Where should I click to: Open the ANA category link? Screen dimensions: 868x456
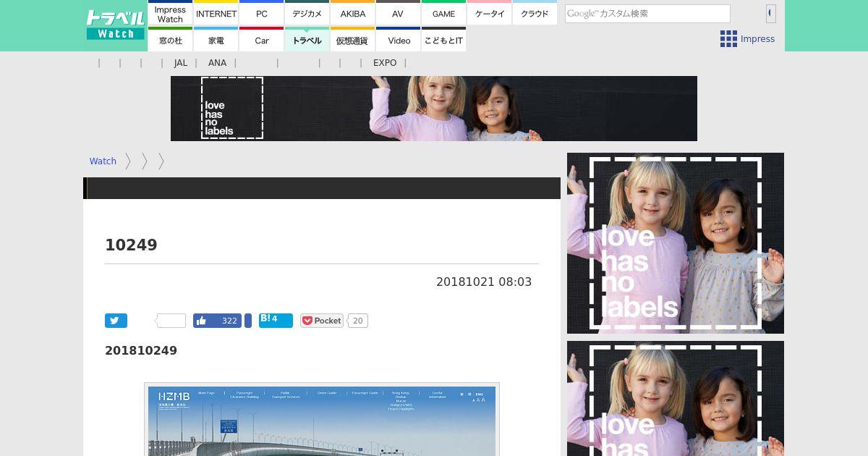pos(217,63)
